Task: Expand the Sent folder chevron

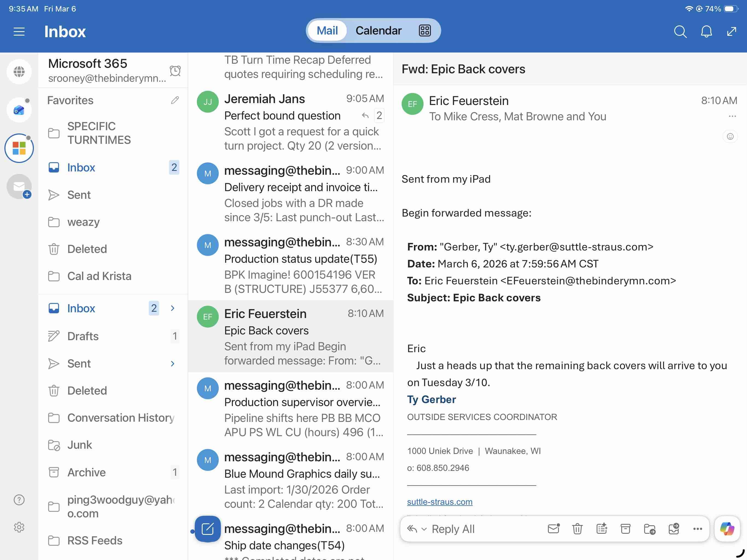Action: 173,363
